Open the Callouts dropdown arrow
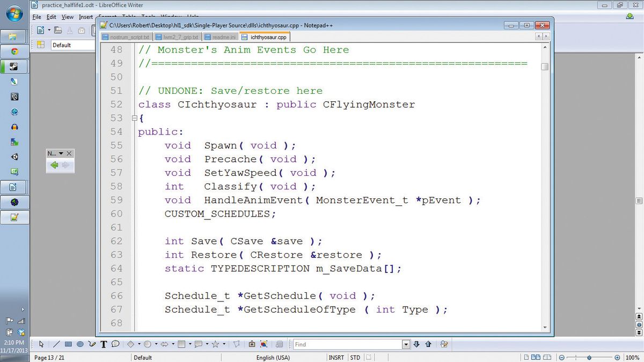The image size is (644, 362). coord(207,344)
